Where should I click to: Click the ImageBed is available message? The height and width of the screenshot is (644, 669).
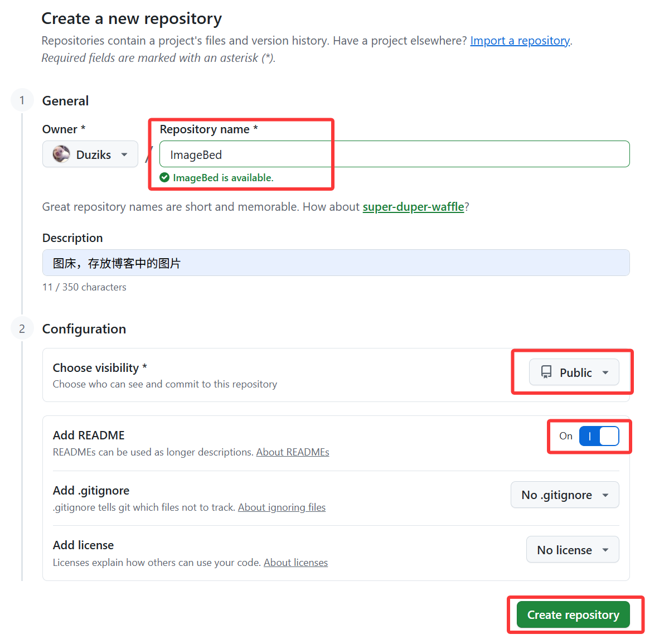[223, 178]
